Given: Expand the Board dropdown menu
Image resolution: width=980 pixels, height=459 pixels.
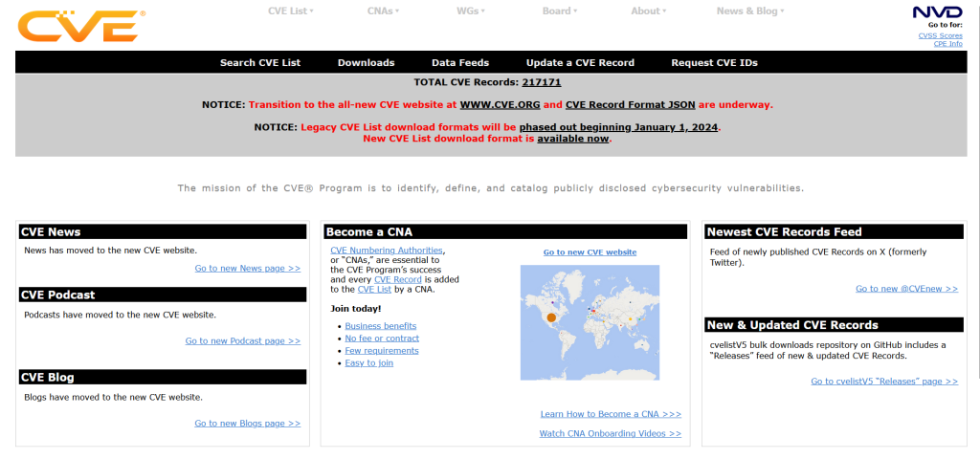Looking at the screenshot, I should pos(559,11).
